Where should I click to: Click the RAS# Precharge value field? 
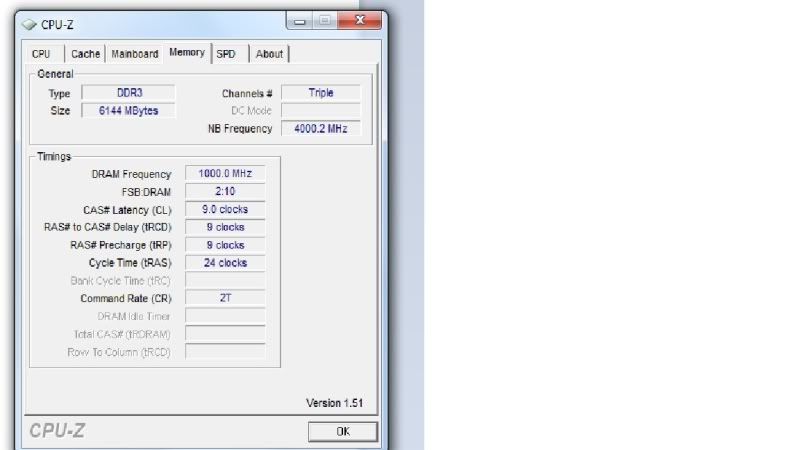click(225, 245)
